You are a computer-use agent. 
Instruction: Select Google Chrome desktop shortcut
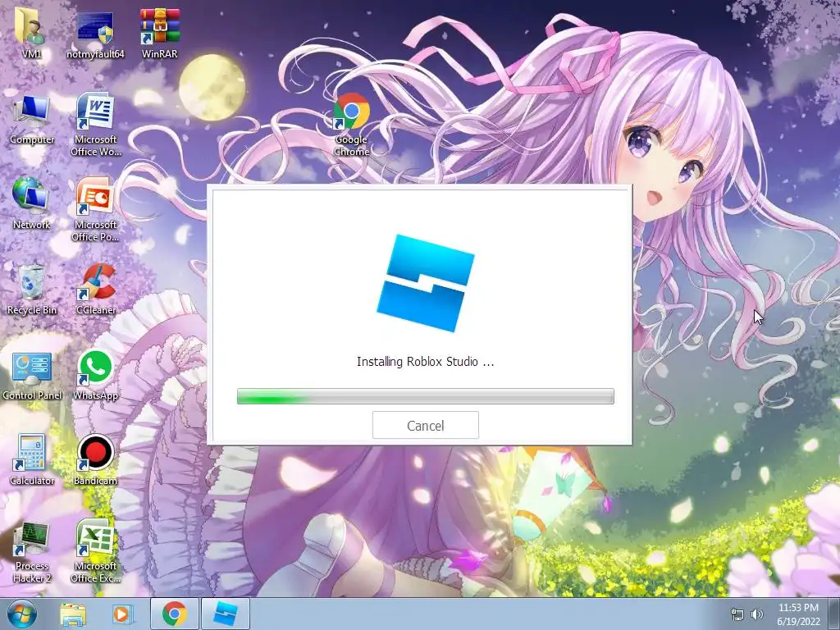pos(351,125)
